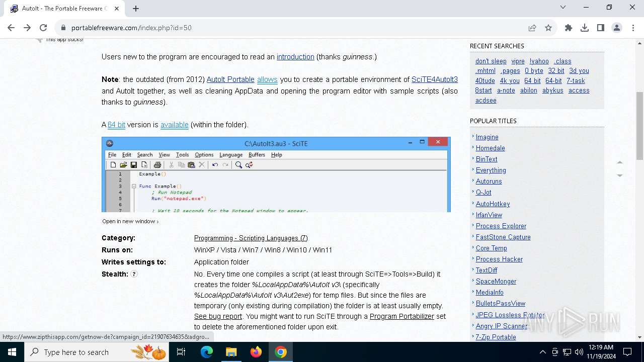
Task: Open Chrome profile avatar
Action: click(617, 28)
